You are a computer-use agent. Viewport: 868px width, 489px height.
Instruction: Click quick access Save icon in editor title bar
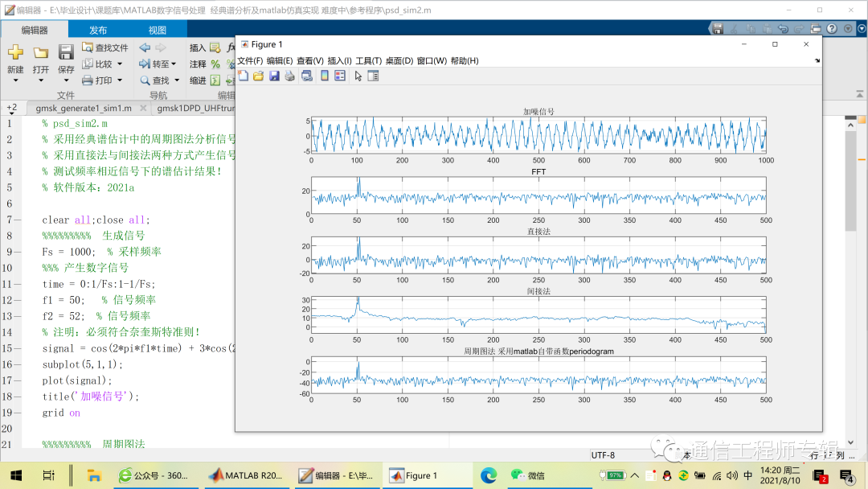718,29
